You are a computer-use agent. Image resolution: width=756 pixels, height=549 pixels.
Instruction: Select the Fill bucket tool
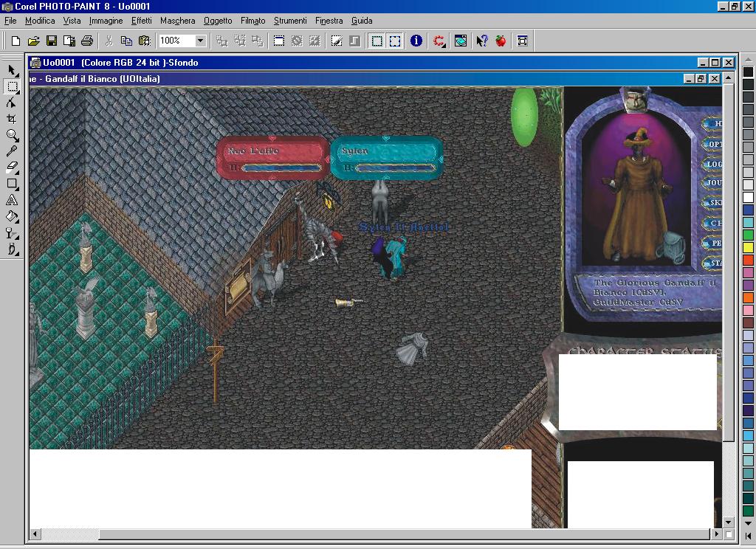12,216
